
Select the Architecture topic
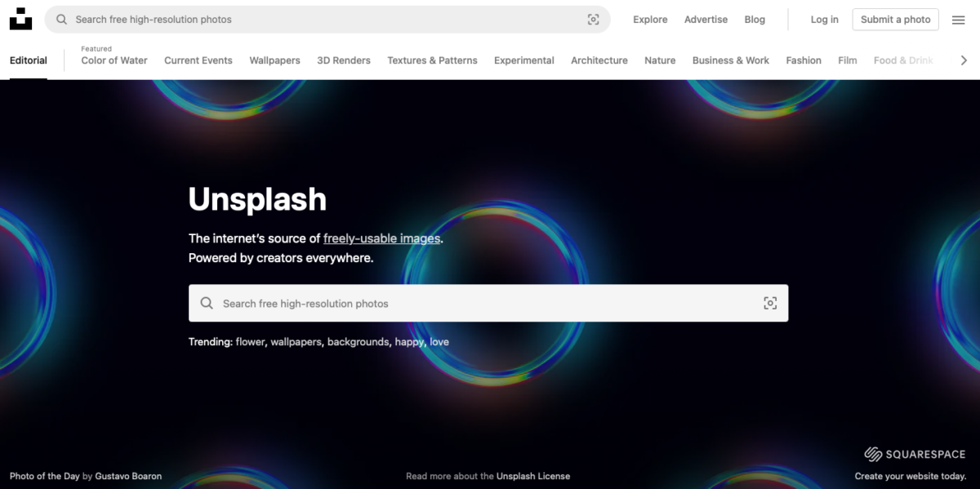coord(599,60)
